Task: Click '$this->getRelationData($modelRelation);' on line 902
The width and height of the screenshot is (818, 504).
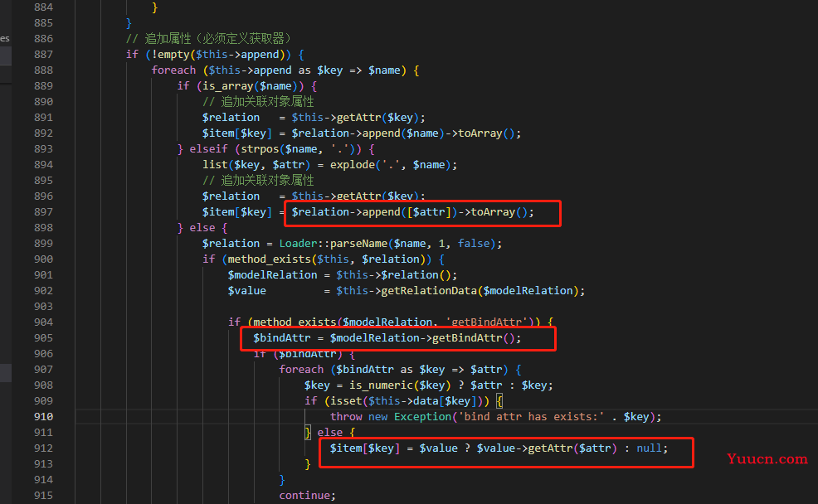Action: pos(460,291)
